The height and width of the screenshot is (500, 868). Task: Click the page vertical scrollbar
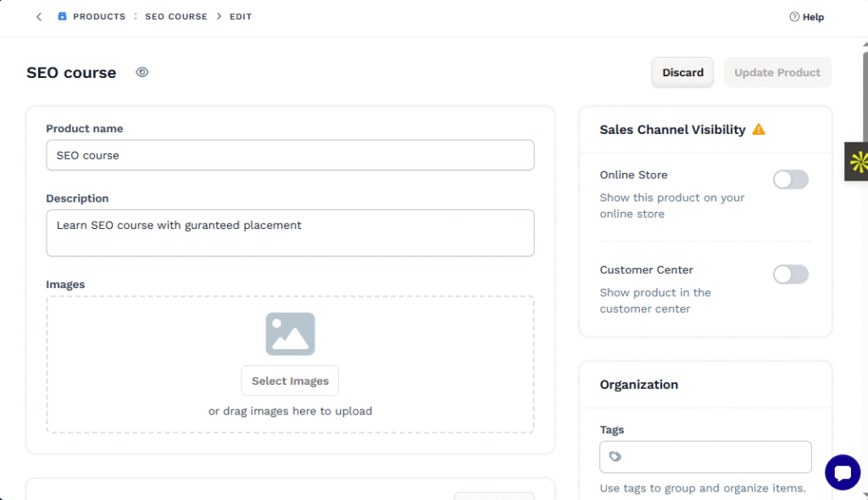(865, 97)
